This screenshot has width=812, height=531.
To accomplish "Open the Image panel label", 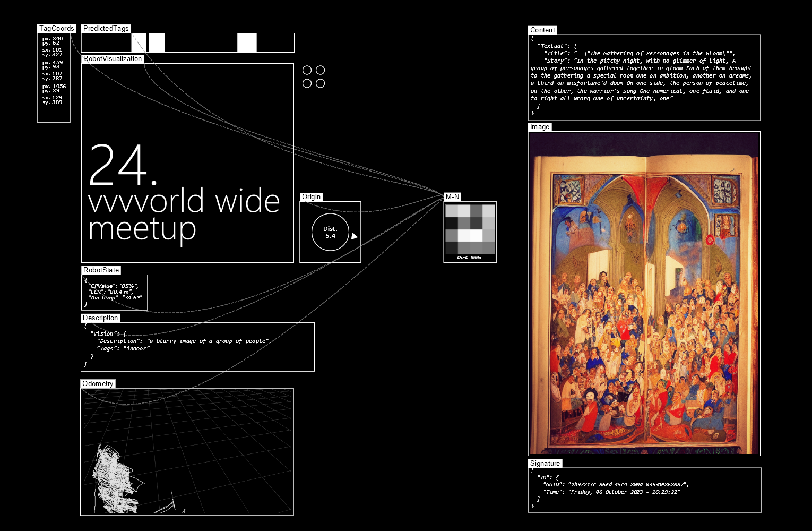I will click(540, 127).
